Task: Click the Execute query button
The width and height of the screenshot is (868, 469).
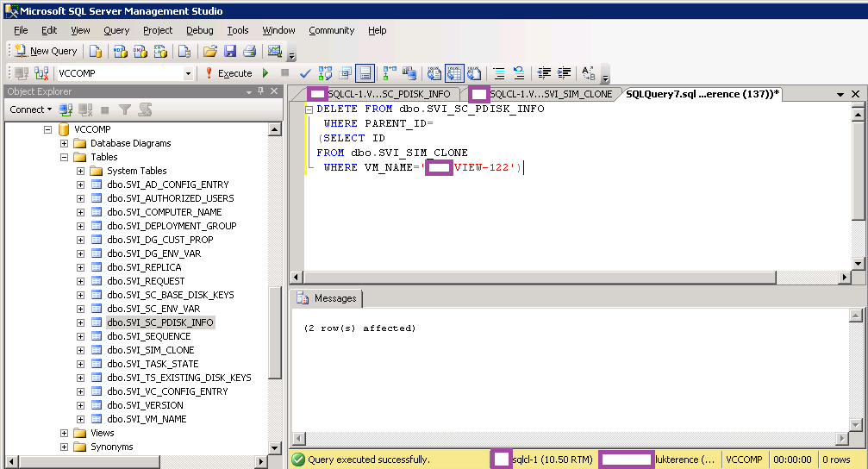Action: 228,73
